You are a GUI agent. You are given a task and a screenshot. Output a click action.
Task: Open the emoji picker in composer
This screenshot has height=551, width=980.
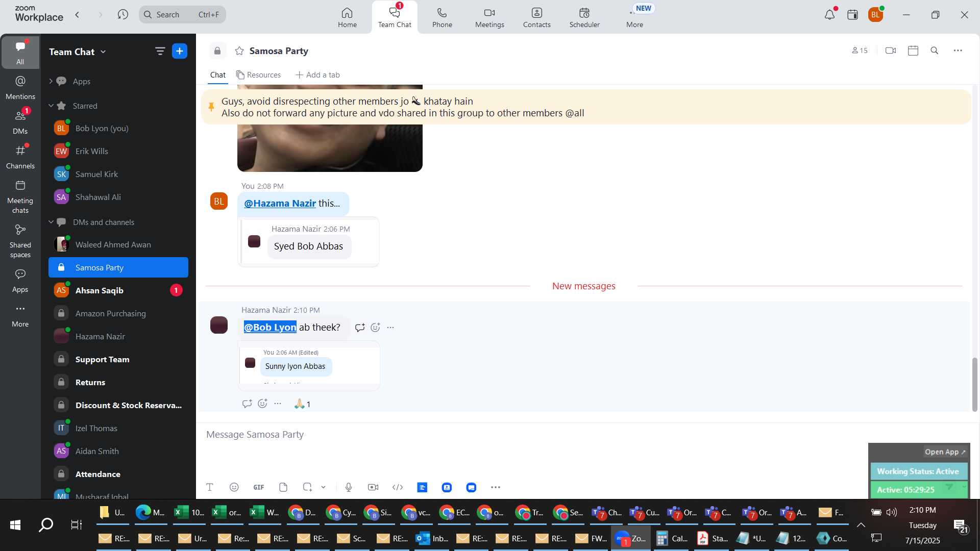tap(234, 487)
